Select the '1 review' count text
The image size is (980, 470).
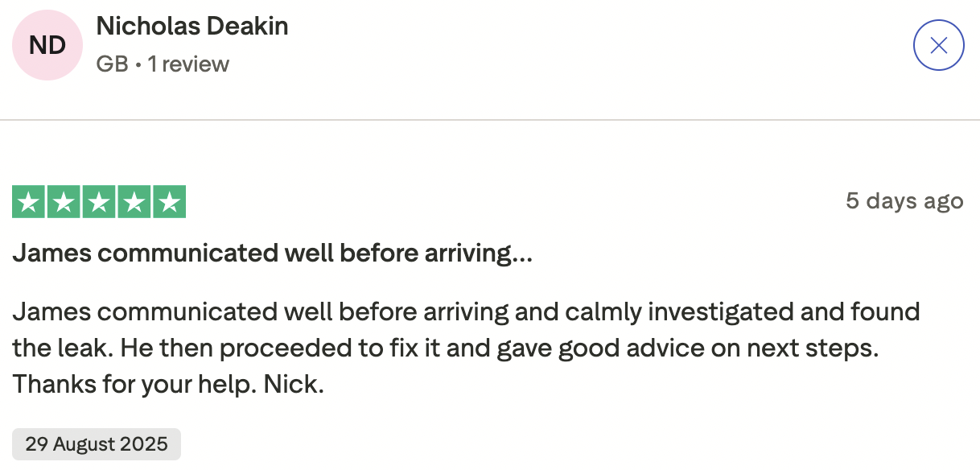[188, 64]
